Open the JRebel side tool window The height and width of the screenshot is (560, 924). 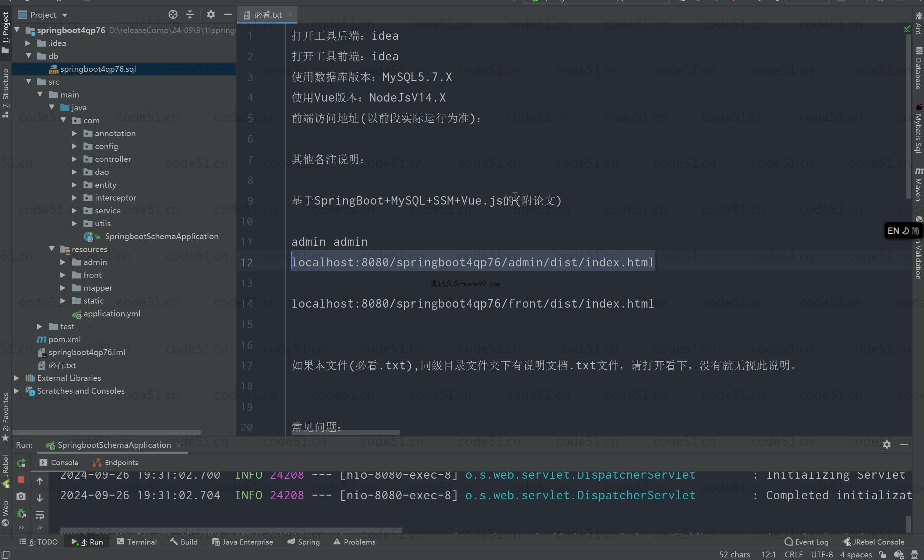[5, 471]
